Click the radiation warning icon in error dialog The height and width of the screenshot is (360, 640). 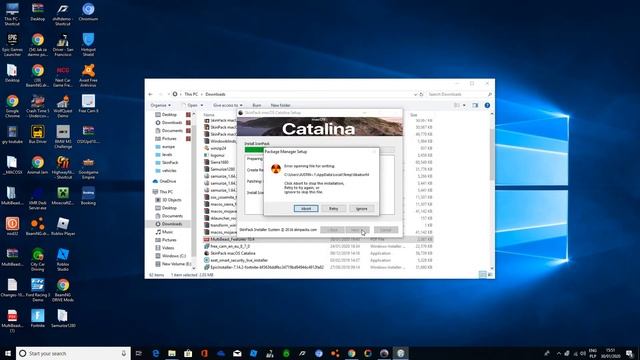tap(276, 169)
